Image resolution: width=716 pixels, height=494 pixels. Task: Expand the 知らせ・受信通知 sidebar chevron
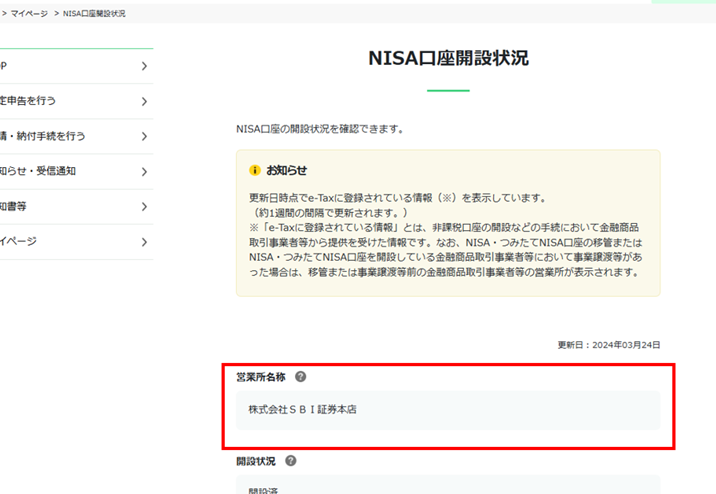coord(144,172)
